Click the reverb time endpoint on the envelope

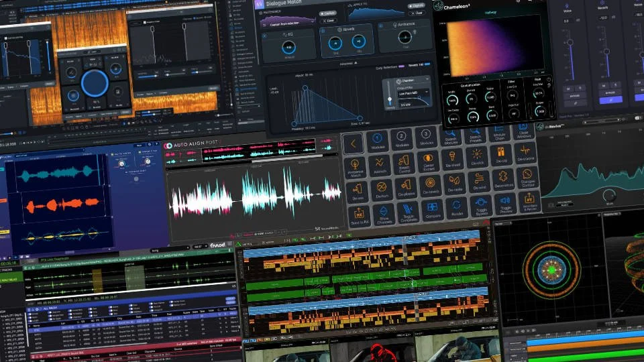pyautogui.click(x=360, y=118)
